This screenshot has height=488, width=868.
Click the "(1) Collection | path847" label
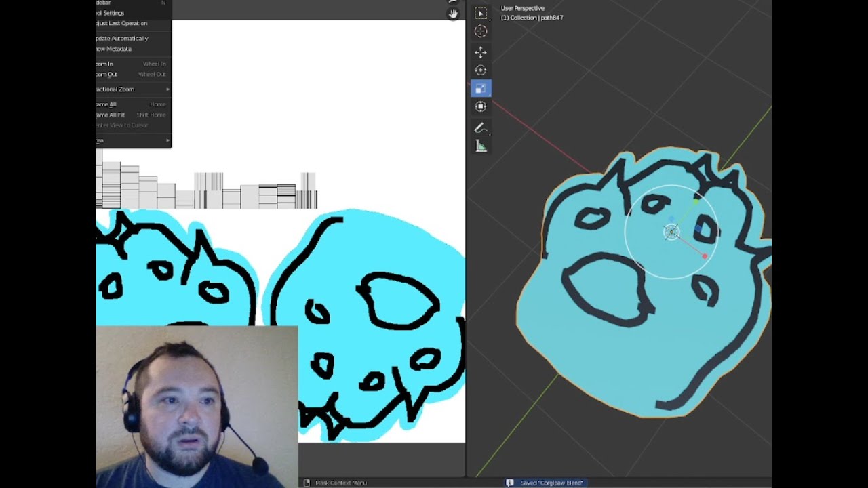pyautogui.click(x=532, y=18)
